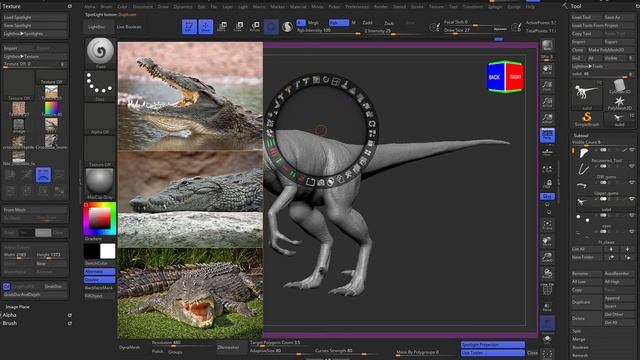Viewport: 640px width, 360px height.
Task: Select the Rotate transform icon
Action: (255, 27)
